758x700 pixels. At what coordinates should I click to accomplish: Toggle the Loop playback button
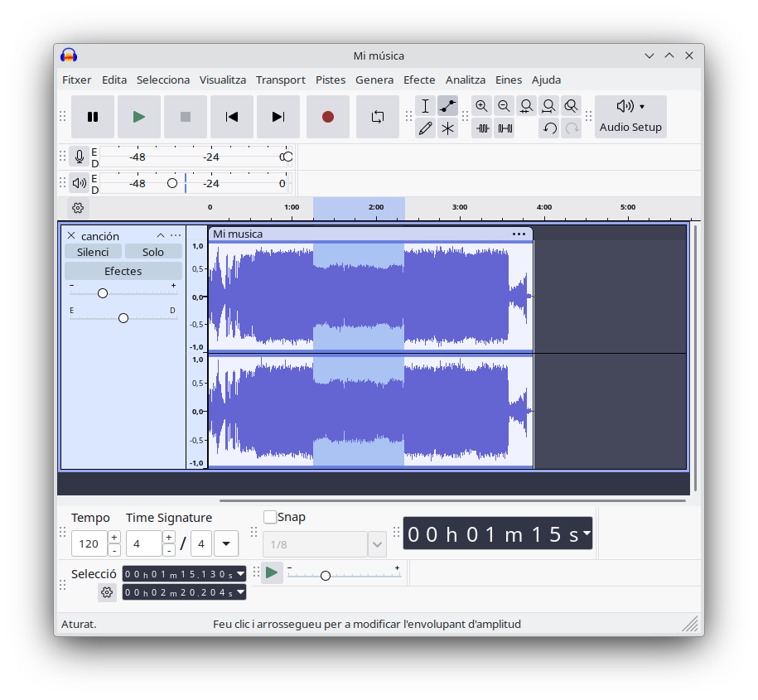[x=378, y=117]
